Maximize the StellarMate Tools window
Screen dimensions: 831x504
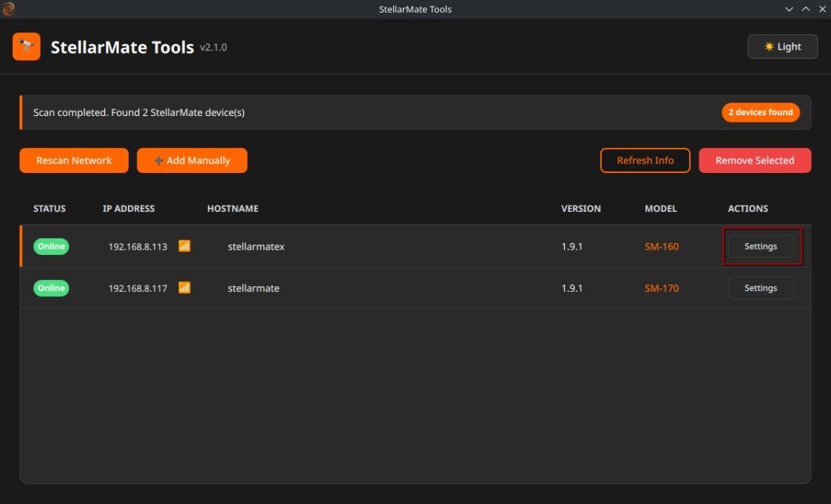coord(806,9)
